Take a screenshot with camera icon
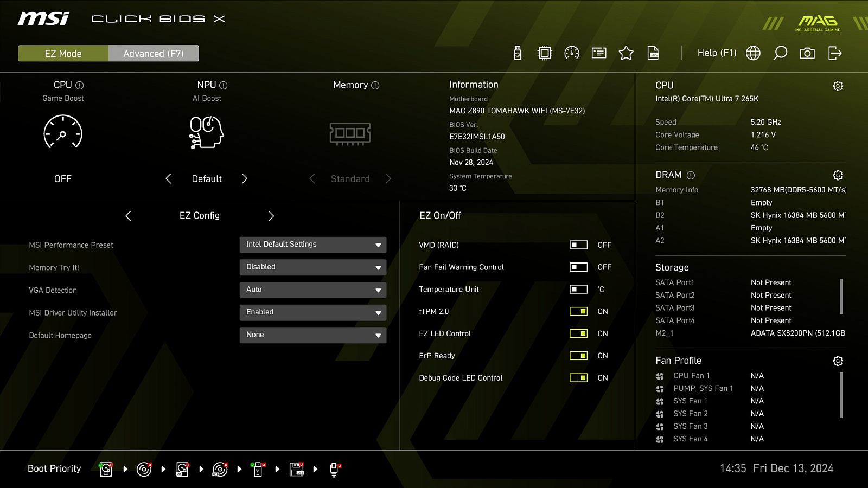868x488 pixels. point(807,53)
